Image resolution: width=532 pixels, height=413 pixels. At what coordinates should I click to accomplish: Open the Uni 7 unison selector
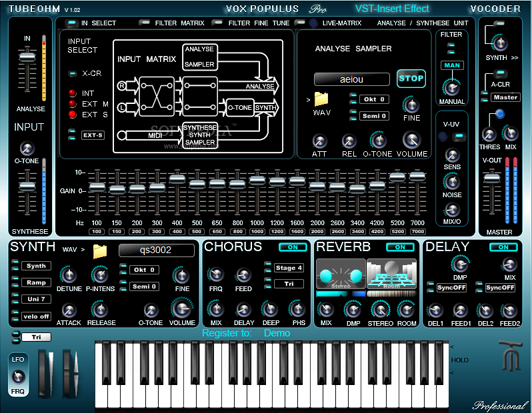pyautogui.click(x=36, y=299)
